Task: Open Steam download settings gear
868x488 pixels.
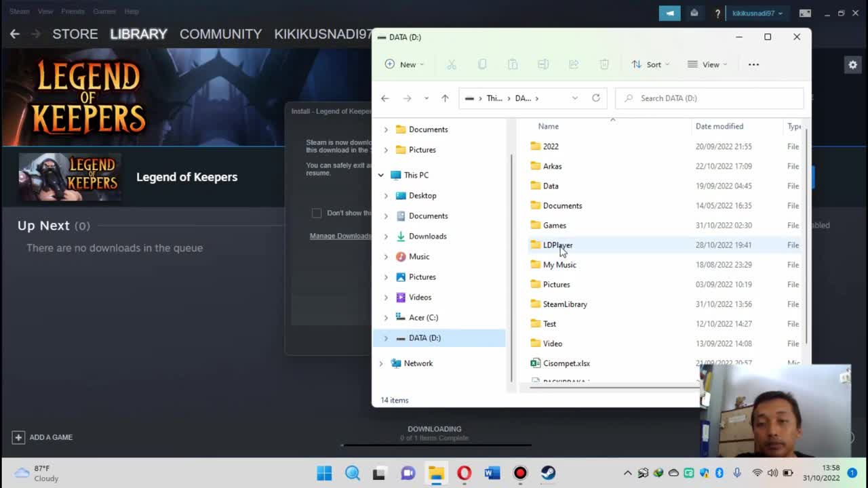Action: 852,64
